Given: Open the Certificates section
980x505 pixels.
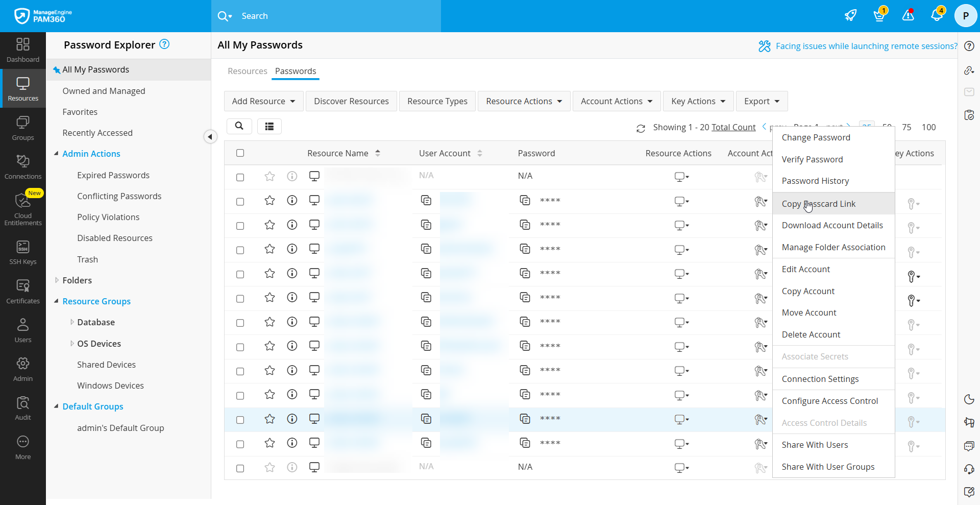Looking at the screenshot, I should pos(22,290).
